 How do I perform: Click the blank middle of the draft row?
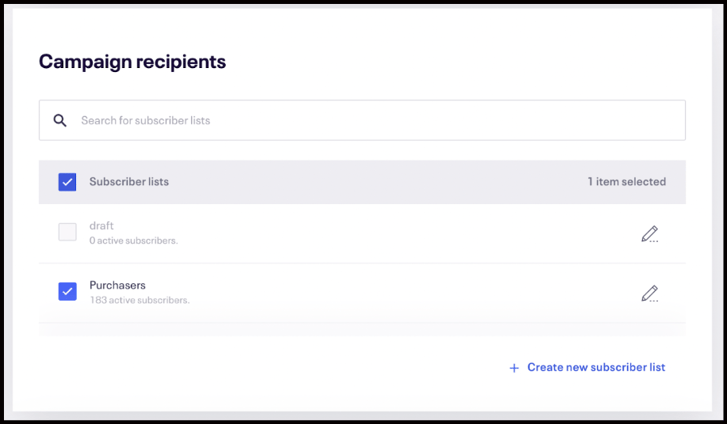click(x=400, y=233)
